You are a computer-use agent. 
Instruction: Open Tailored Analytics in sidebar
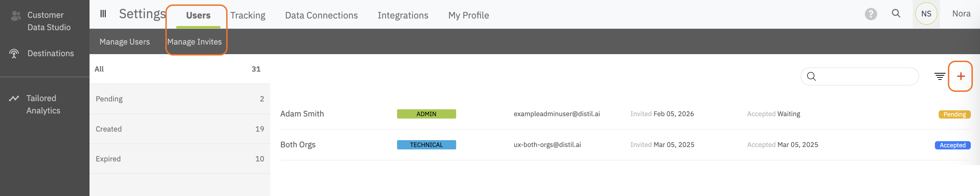click(x=43, y=104)
